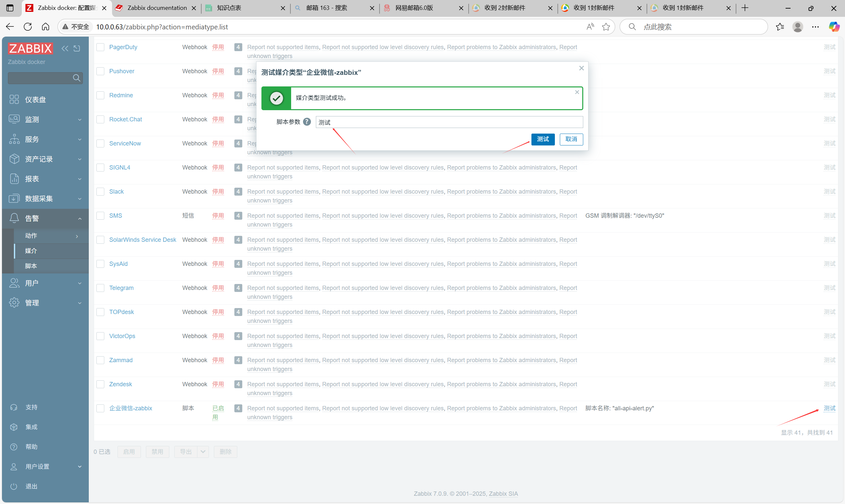Click the blue 测试 button in dialog
The width and height of the screenshot is (845, 504).
point(543,139)
